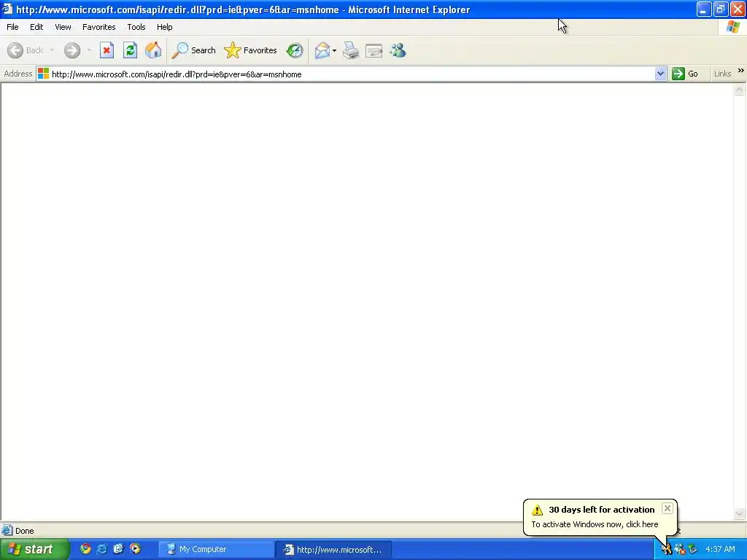Launch Chrome from Quick Launch
The image size is (747, 560).
[x=85, y=549]
